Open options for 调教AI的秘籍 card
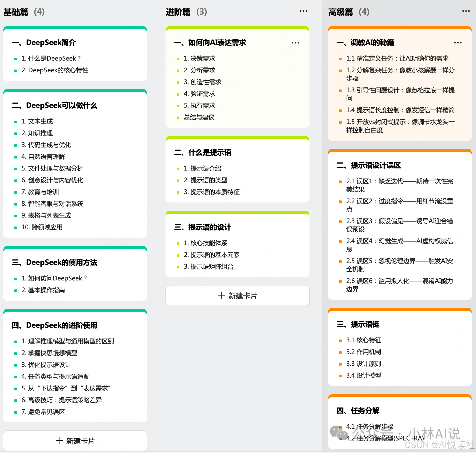The image size is (476, 453). click(458, 43)
